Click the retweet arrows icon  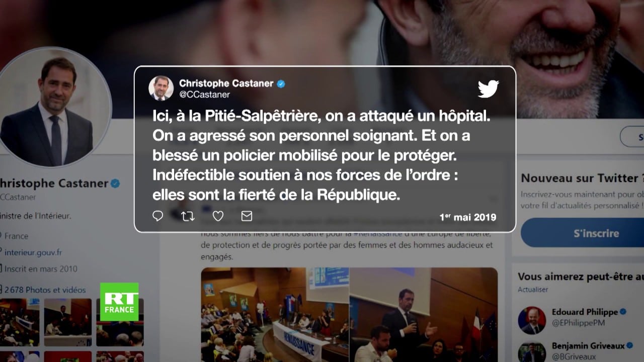188,216
